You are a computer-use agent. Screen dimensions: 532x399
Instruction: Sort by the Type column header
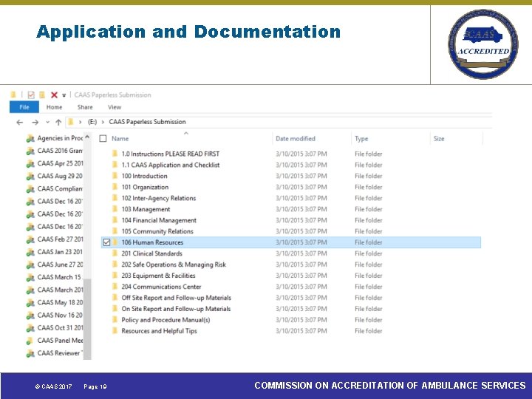(361, 138)
